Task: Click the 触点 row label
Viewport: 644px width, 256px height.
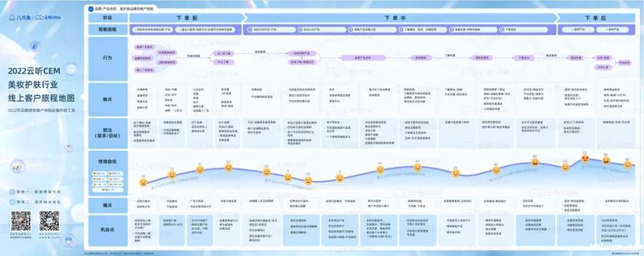Action: [104, 98]
